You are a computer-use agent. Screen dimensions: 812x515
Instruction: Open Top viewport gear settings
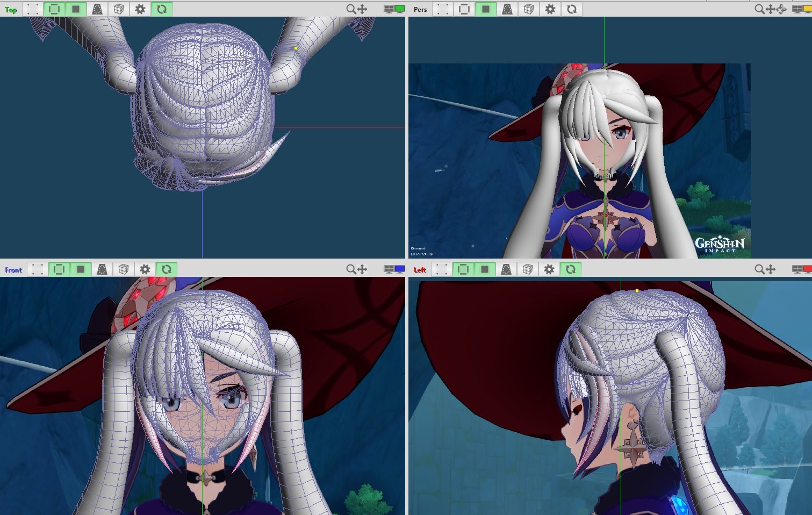coord(140,9)
